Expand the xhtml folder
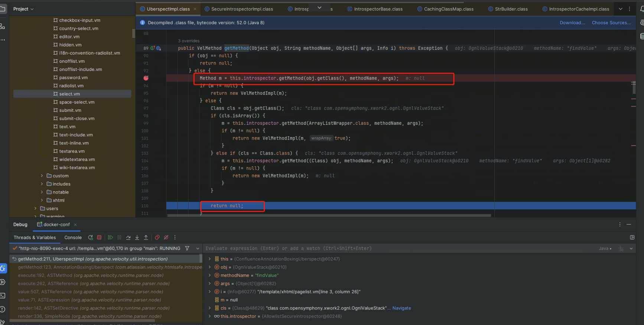Viewport: 644px width, 325px height. pos(42,200)
